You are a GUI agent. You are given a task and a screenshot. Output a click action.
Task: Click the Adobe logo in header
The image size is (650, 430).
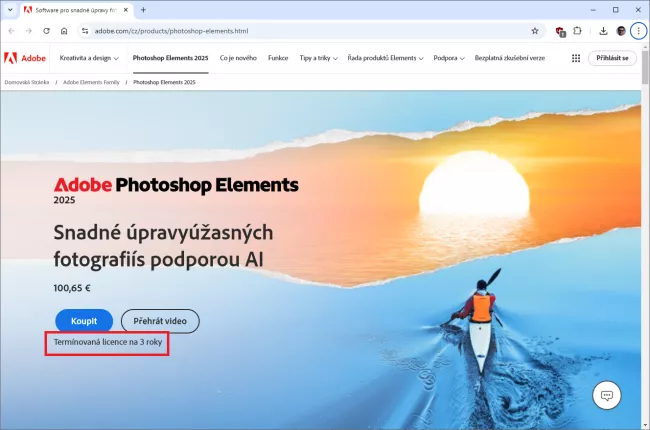[25, 58]
